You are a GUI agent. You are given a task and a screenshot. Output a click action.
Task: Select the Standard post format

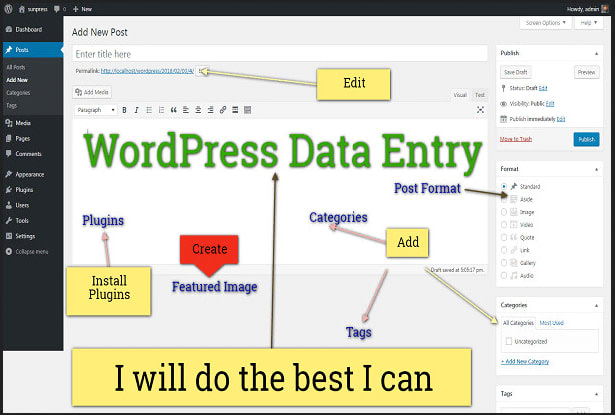click(x=504, y=186)
